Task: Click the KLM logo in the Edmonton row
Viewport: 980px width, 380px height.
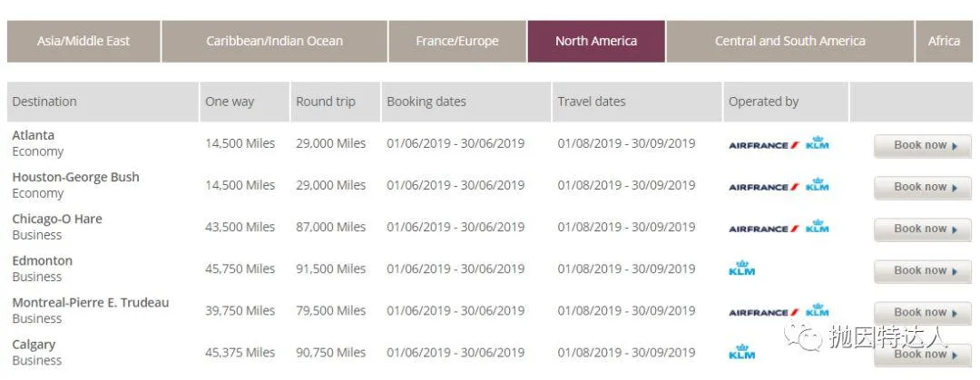Action: (x=742, y=268)
